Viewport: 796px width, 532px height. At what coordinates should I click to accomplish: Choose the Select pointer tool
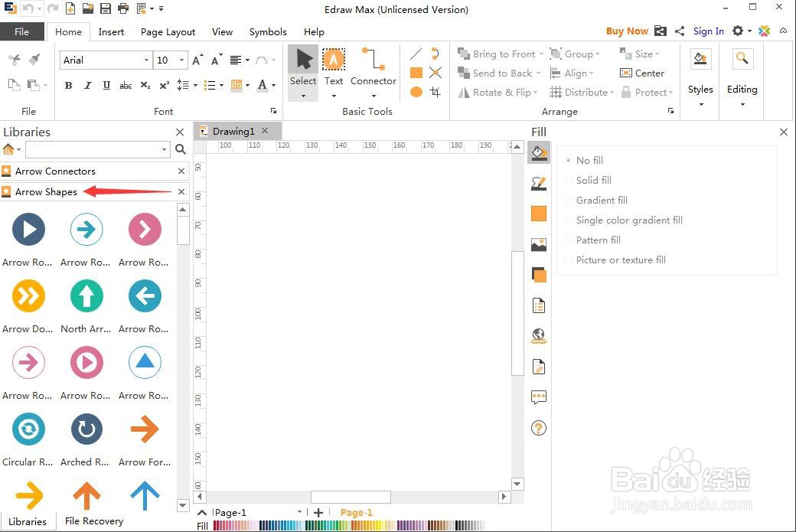click(303, 73)
